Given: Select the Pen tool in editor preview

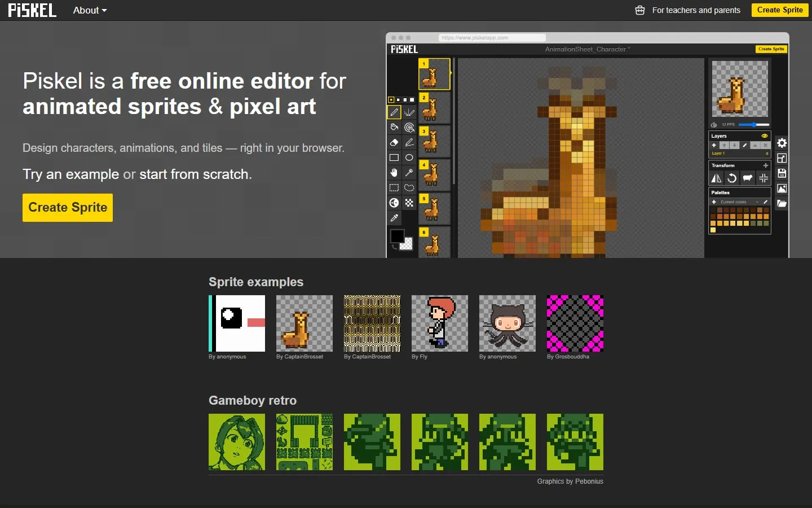Looking at the screenshot, I should [394, 112].
